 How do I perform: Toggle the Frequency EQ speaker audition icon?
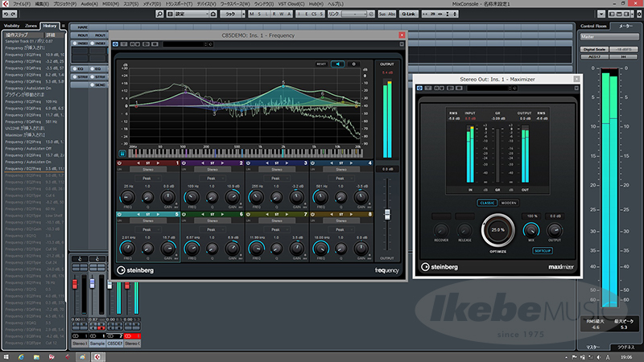tap(338, 63)
